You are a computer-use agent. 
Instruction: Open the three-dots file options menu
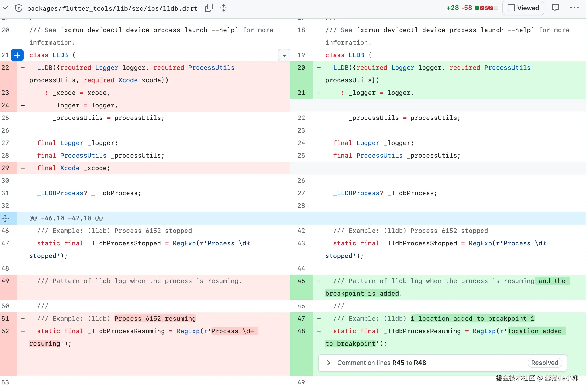coord(574,8)
